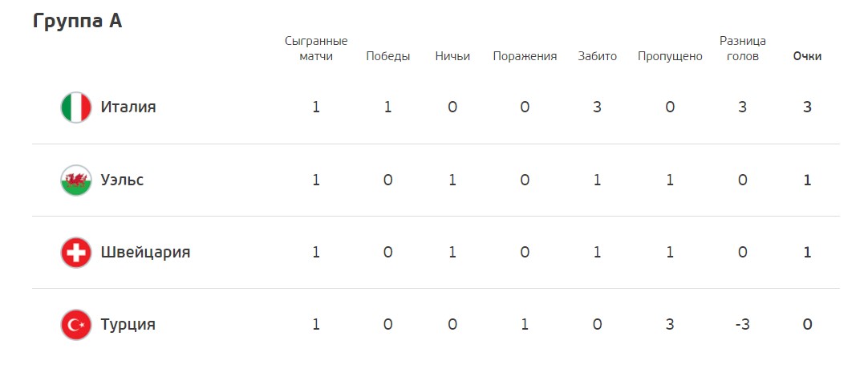Image resolution: width=868 pixels, height=385 pixels.
Task: Select the Ничьи column header
Action: point(452,56)
